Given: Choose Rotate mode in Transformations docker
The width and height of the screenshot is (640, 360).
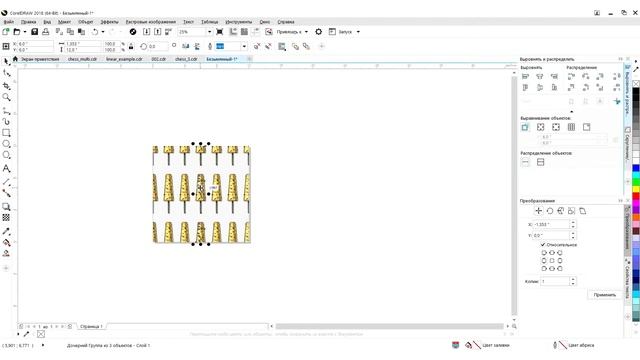Looking at the screenshot, I should tap(550, 211).
